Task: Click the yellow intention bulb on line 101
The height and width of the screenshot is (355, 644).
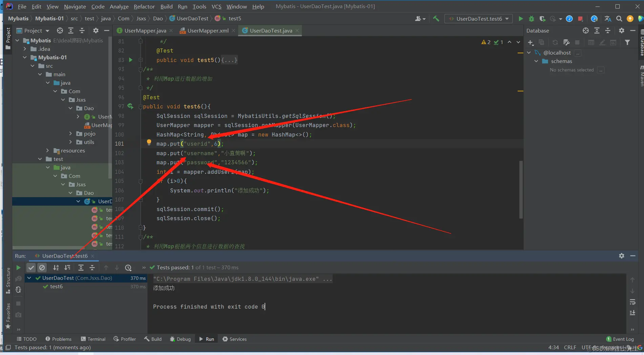Action: pyautogui.click(x=149, y=143)
